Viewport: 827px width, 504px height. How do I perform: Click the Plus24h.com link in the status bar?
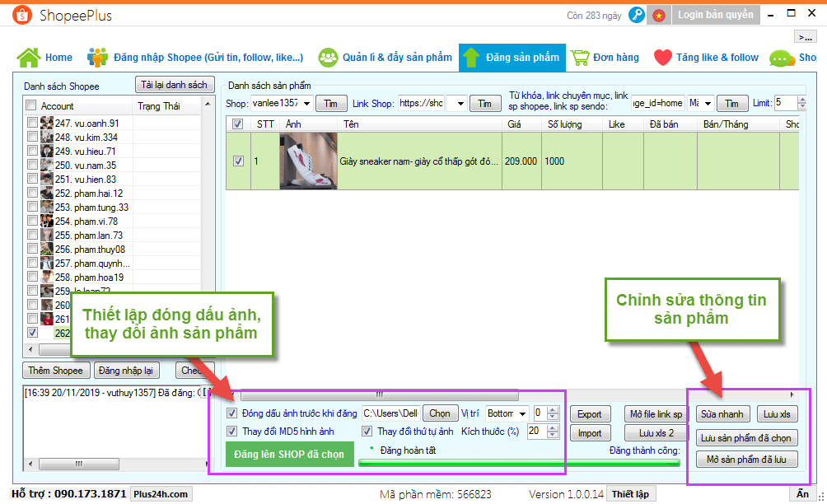(161, 493)
